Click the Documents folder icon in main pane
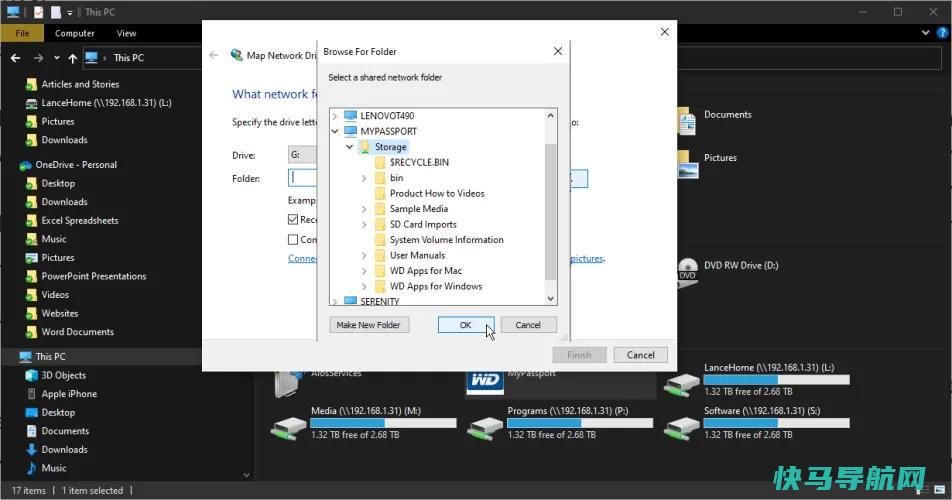The image size is (952, 500). pyautogui.click(x=687, y=121)
